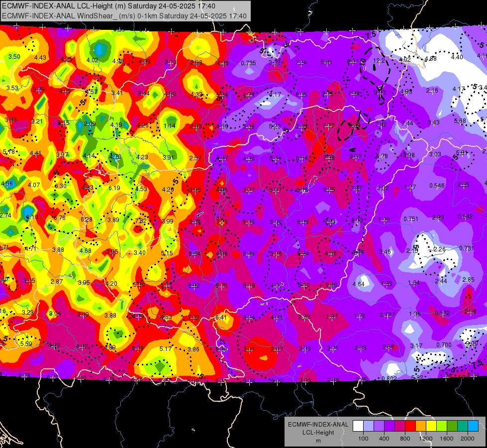Click the wind shear value 3.17
The image size is (487, 448).
click(x=416, y=345)
